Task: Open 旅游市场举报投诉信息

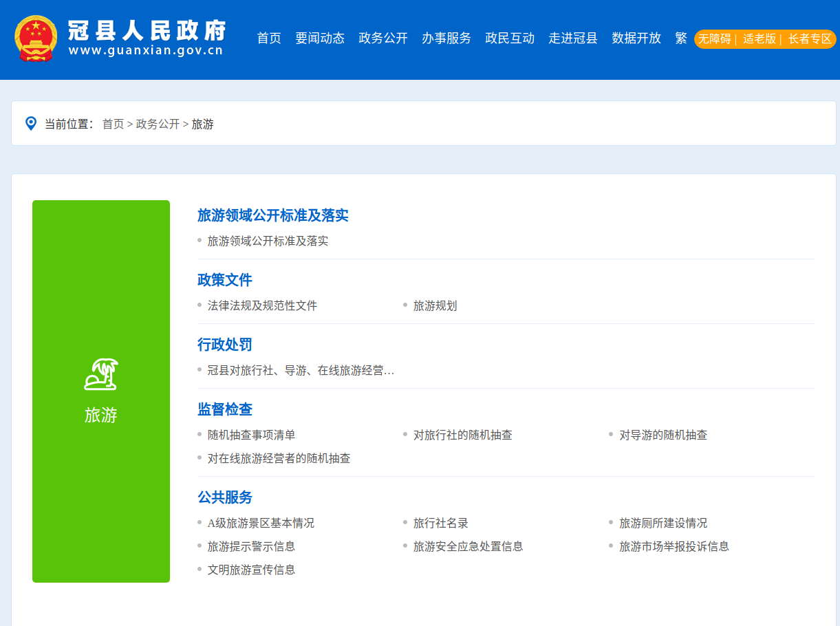Action: (674, 547)
